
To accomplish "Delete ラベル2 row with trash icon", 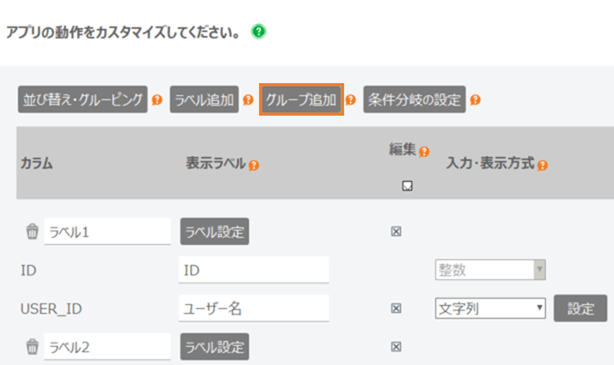I will [32, 347].
